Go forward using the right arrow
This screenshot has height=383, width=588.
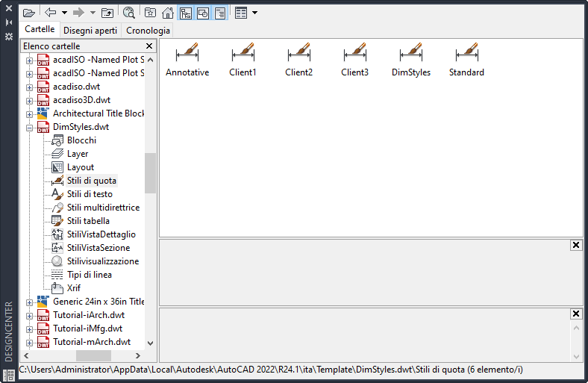tap(78, 13)
